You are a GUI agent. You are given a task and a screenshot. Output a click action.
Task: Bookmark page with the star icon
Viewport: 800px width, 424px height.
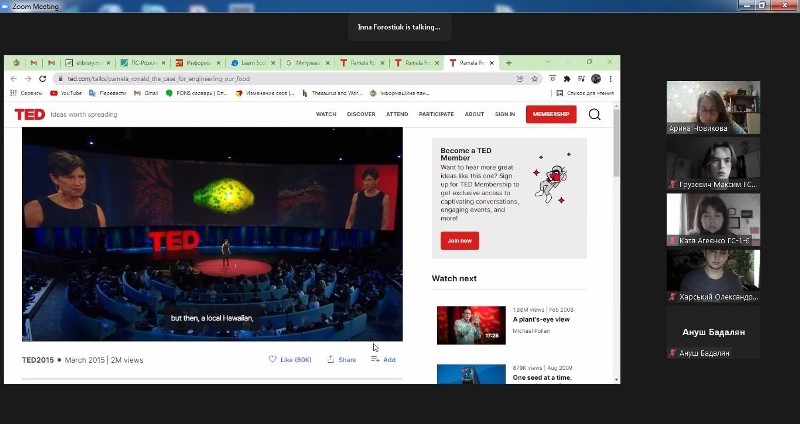point(535,79)
